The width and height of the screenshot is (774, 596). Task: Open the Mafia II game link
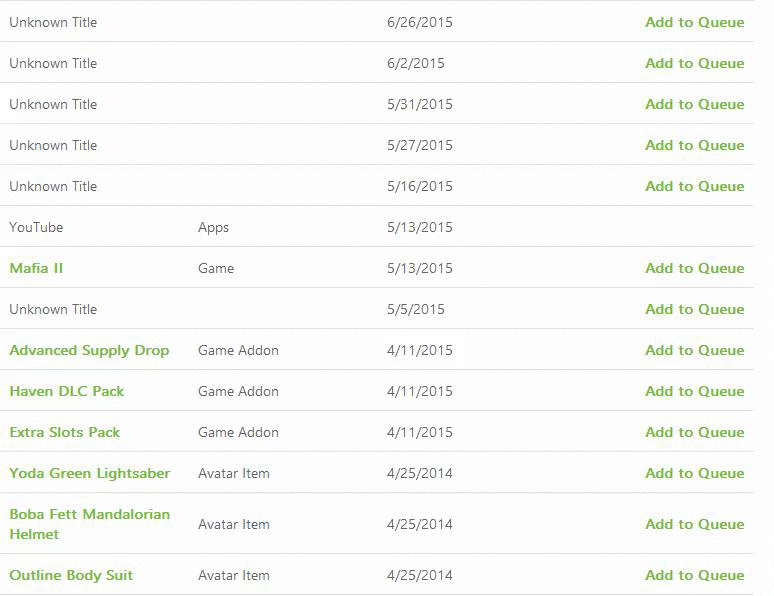tap(36, 268)
